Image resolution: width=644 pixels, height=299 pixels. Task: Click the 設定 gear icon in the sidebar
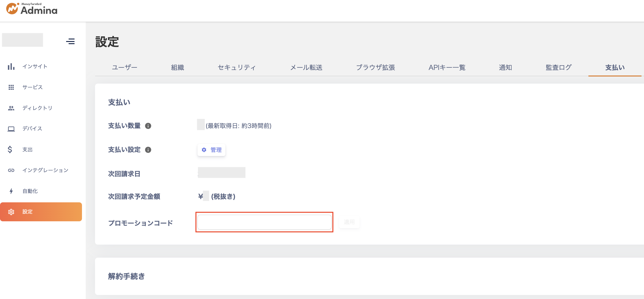pos(11,212)
